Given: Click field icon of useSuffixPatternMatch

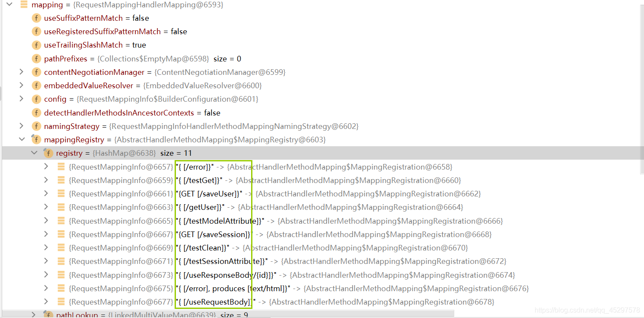Looking at the screenshot, I should point(36,18).
